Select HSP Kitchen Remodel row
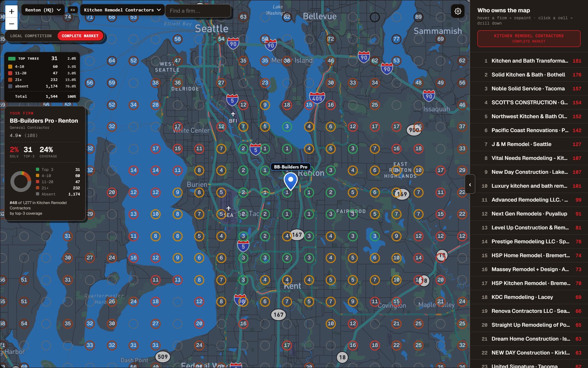 tap(529, 283)
